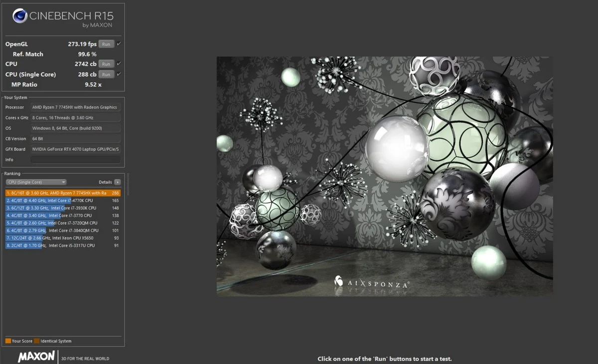598x364 pixels.
Task: Run the OpenGL benchmark test
Action: 106,44
